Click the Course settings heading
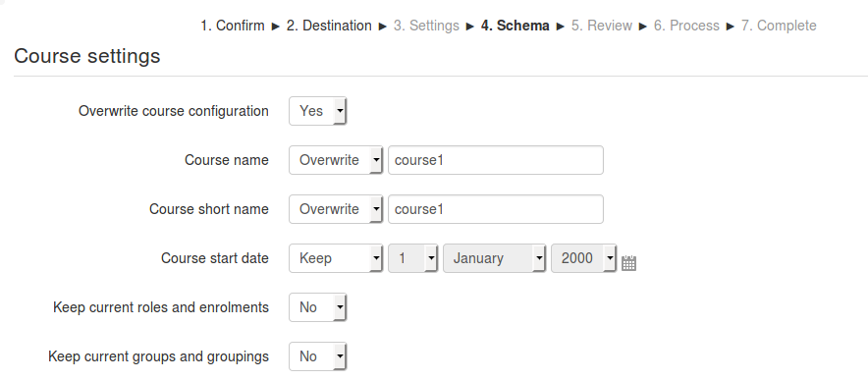Image resolution: width=868 pixels, height=381 pixels. (87, 56)
